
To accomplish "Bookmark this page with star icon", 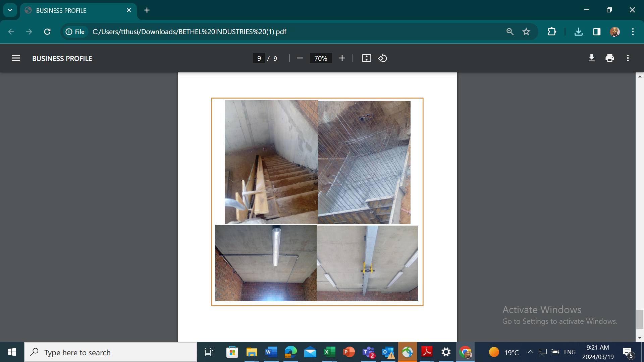I will coord(526,32).
